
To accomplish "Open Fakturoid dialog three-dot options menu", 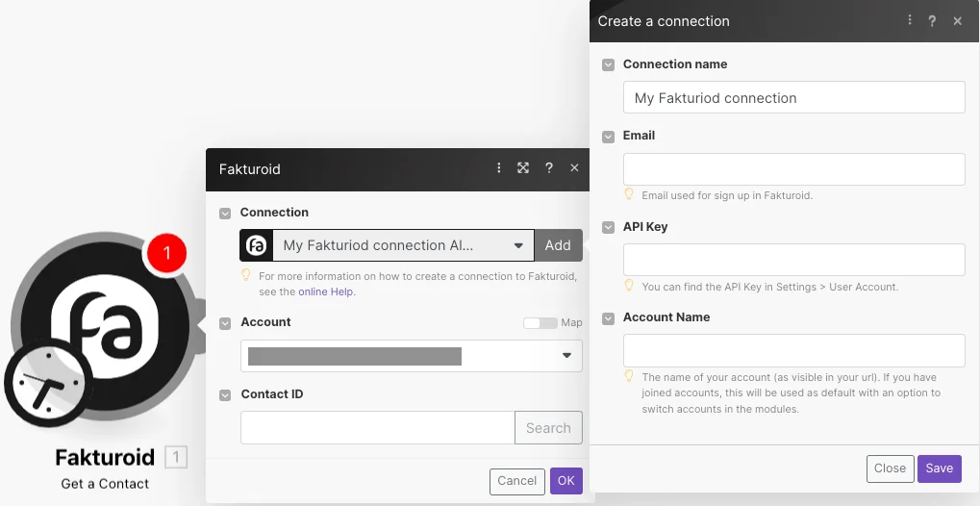I will (x=499, y=167).
